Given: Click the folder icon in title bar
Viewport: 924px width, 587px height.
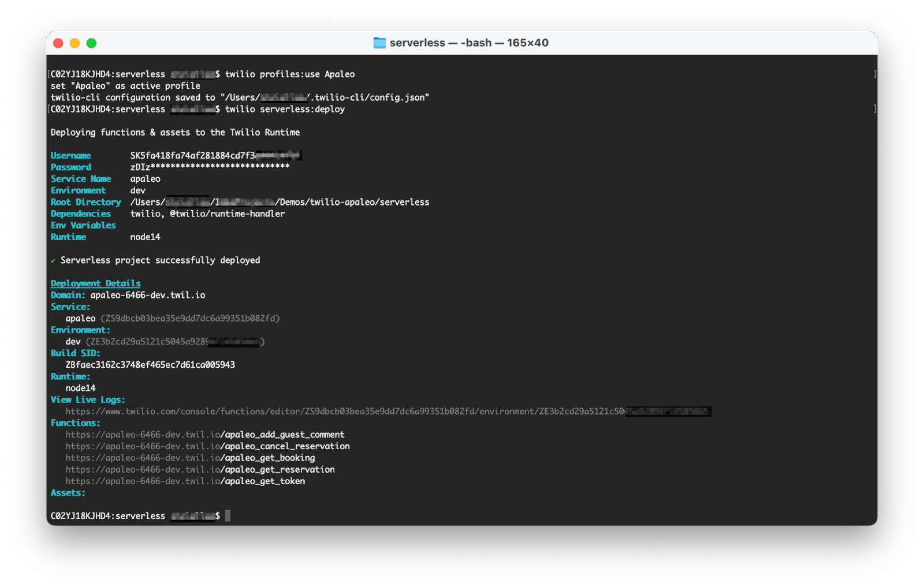Looking at the screenshot, I should 379,43.
